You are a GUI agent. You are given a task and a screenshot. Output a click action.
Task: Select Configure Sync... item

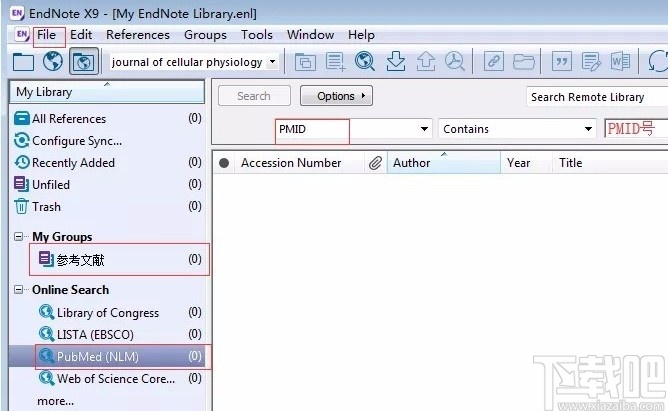(x=107, y=141)
